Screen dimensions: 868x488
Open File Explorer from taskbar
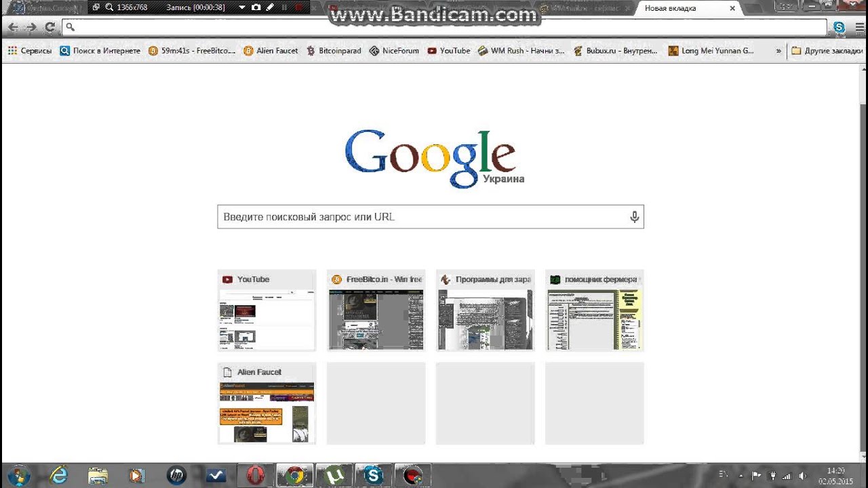98,476
